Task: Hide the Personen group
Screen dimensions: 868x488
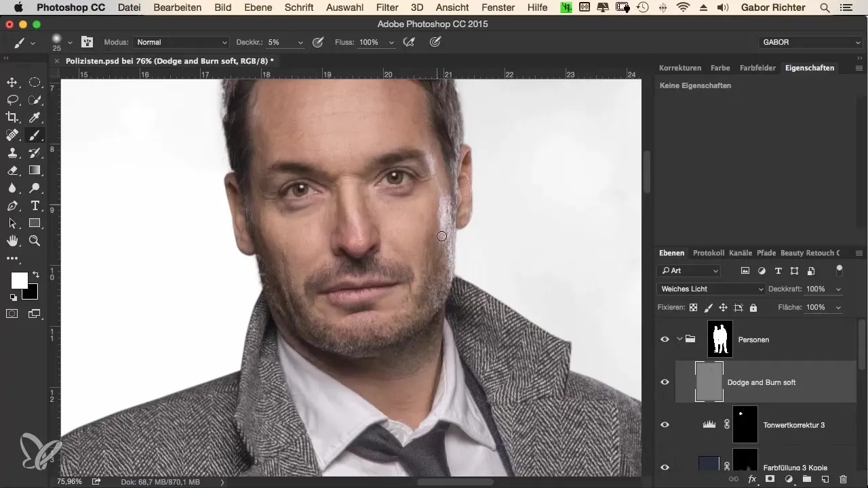Action: point(665,340)
